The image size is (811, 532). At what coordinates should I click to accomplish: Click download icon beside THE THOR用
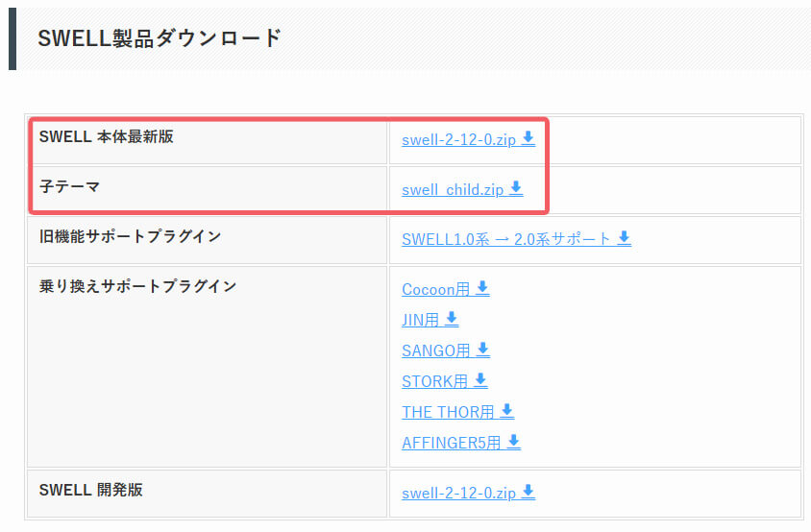coord(507,410)
